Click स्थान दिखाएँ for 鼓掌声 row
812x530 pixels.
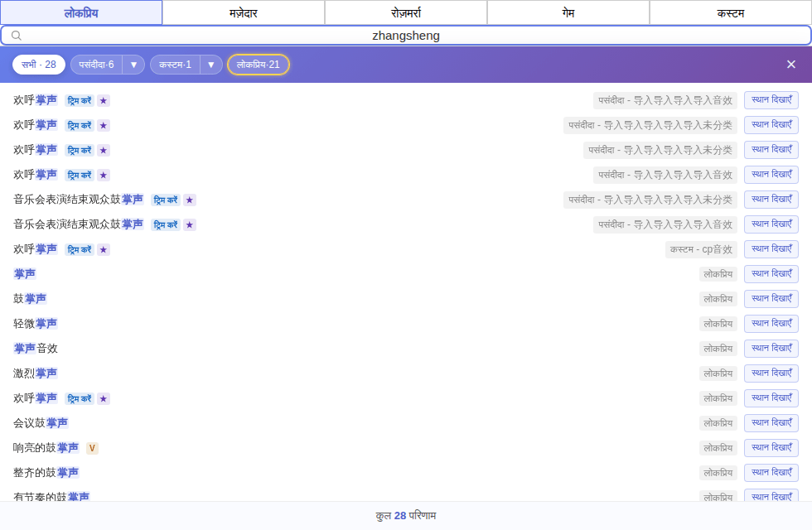click(x=771, y=299)
